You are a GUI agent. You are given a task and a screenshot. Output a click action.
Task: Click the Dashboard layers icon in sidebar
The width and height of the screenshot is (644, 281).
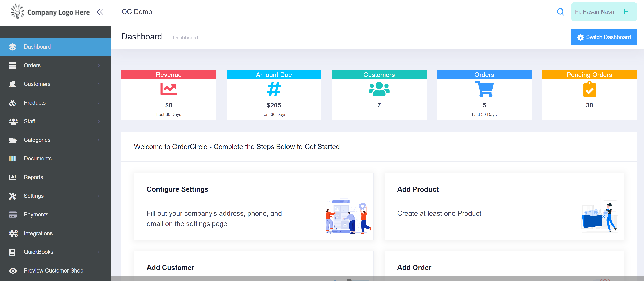coord(13,47)
